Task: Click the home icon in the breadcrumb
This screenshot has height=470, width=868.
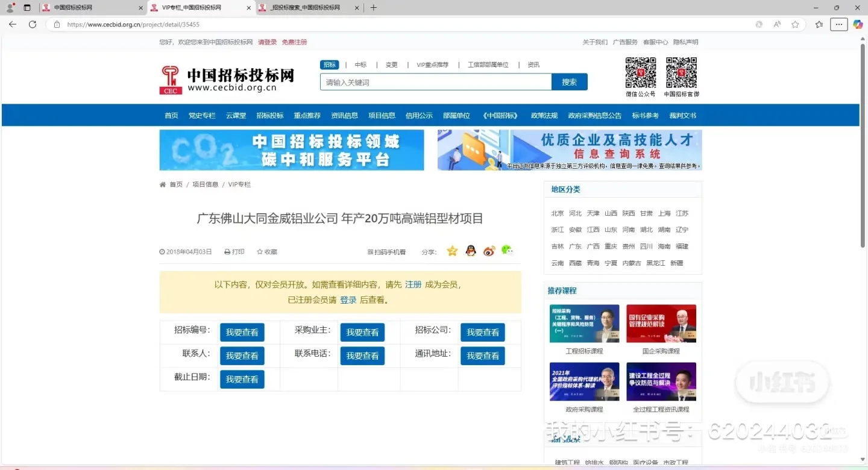Action: (162, 184)
